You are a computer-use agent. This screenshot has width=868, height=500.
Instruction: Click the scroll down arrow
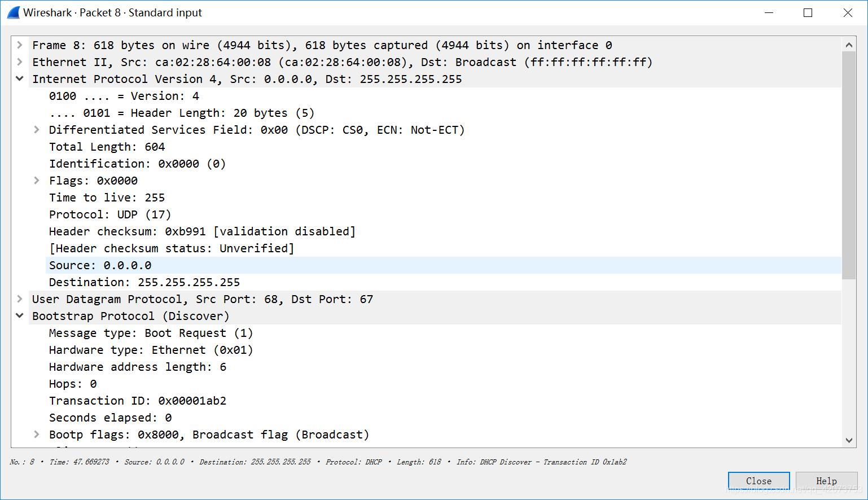point(849,440)
